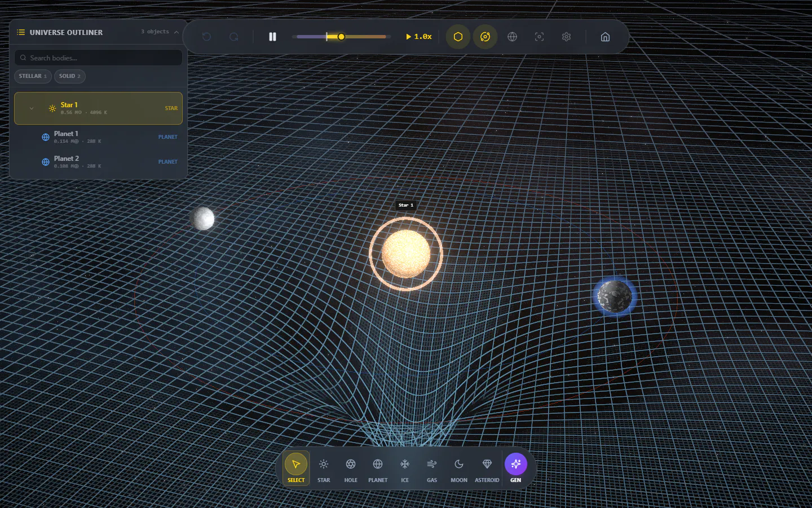The width and height of the screenshot is (812, 508).
Task: Click the "3 objects" count text
Action: [155, 32]
